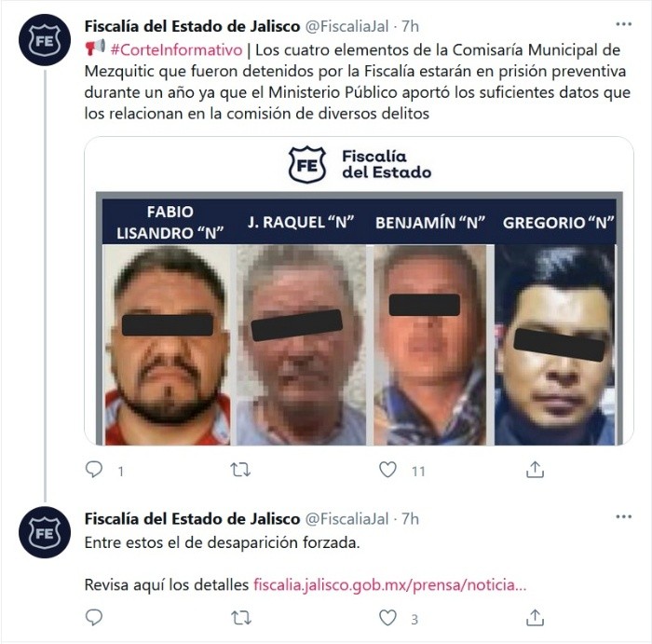
Task: Share the second tweet
Action: click(535, 618)
